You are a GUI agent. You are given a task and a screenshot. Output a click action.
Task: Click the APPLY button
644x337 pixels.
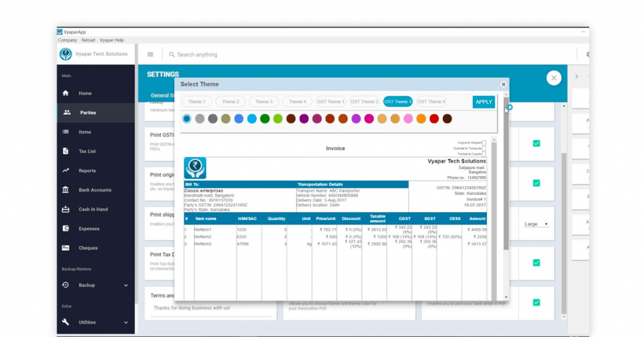pyautogui.click(x=484, y=102)
